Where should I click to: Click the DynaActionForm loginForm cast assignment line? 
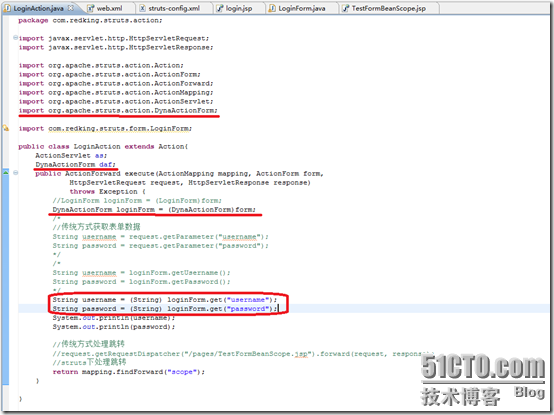[154, 210]
